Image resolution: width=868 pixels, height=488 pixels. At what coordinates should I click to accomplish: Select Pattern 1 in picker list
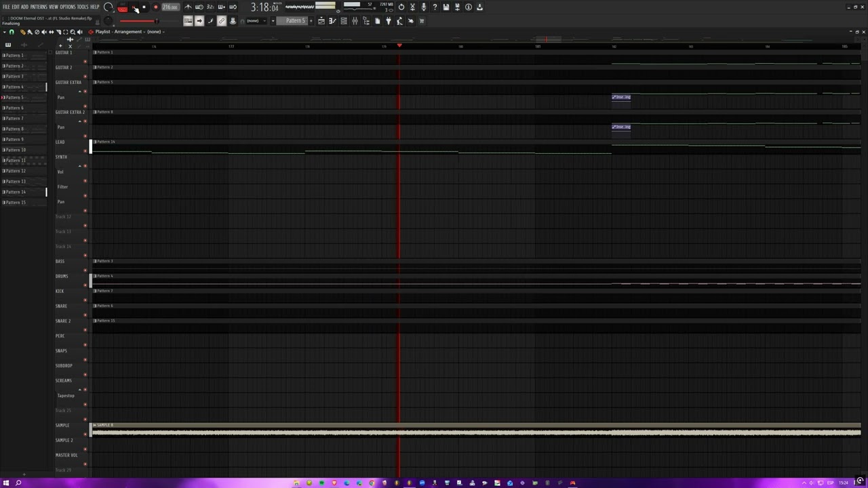point(24,56)
